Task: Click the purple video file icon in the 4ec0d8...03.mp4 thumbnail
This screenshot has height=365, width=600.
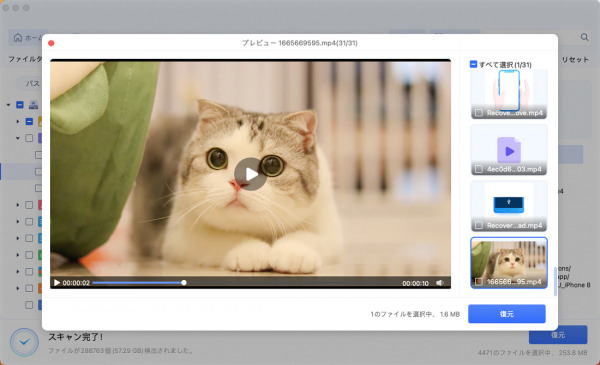Action: pos(509,150)
